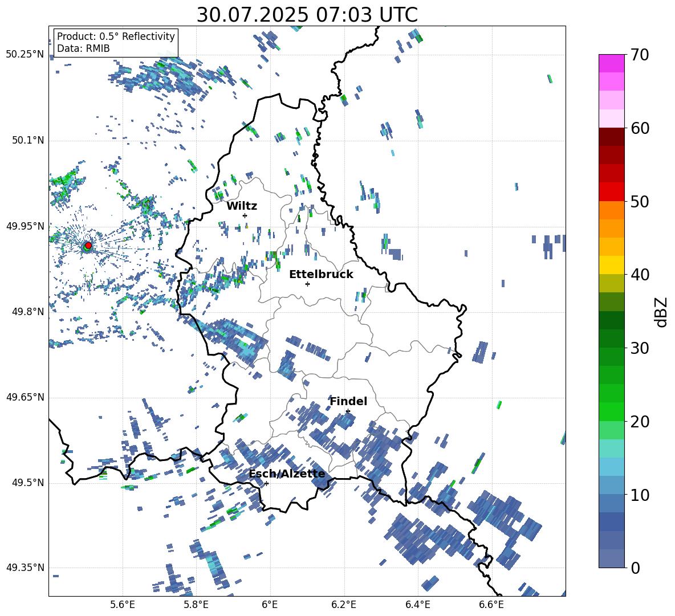The height and width of the screenshot is (616, 675).
Task: Click the Ettelbruck city label
Action: (321, 275)
